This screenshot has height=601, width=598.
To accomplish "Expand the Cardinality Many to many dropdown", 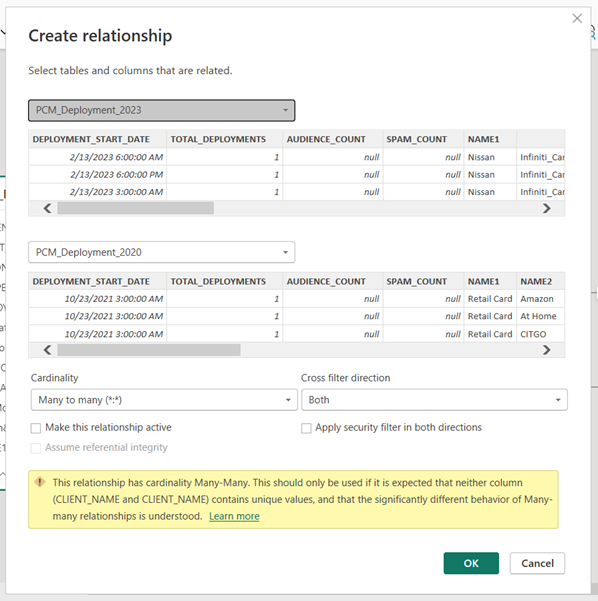I will pos(164,400).
